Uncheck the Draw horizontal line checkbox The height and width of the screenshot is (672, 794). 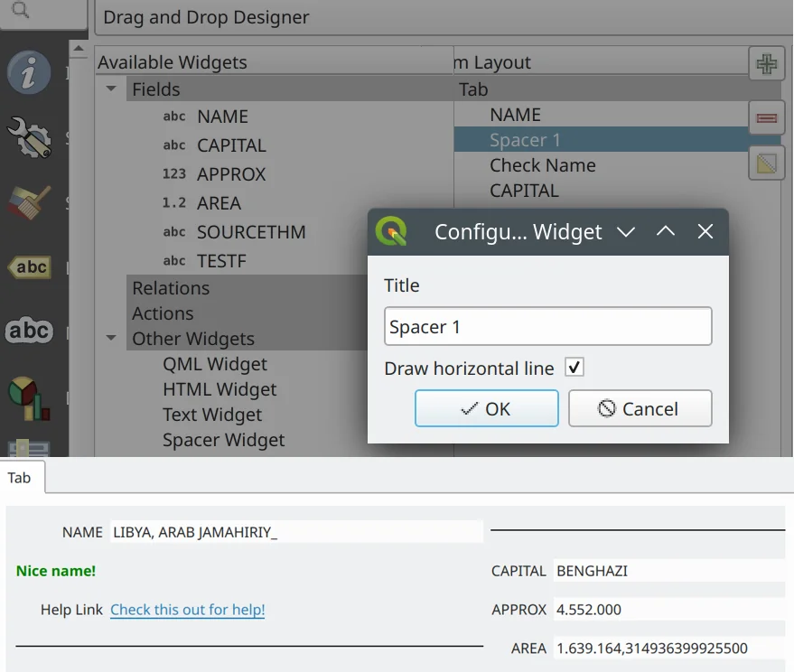(x=574, y=368)
